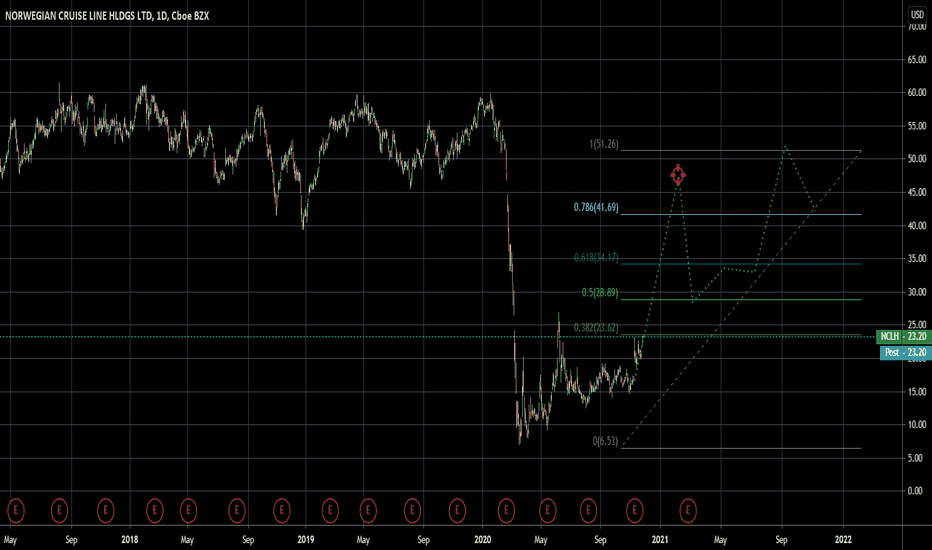The image size is (932, 550).
Task: Open the earnings marker nearest May 2020
Action: [547, 510]
